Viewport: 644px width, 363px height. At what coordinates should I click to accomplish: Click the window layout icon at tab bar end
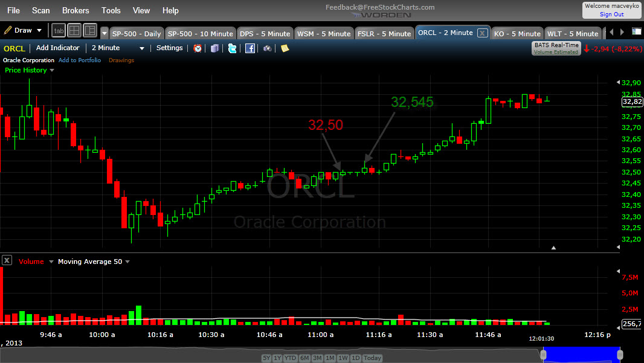coord(636,31)
